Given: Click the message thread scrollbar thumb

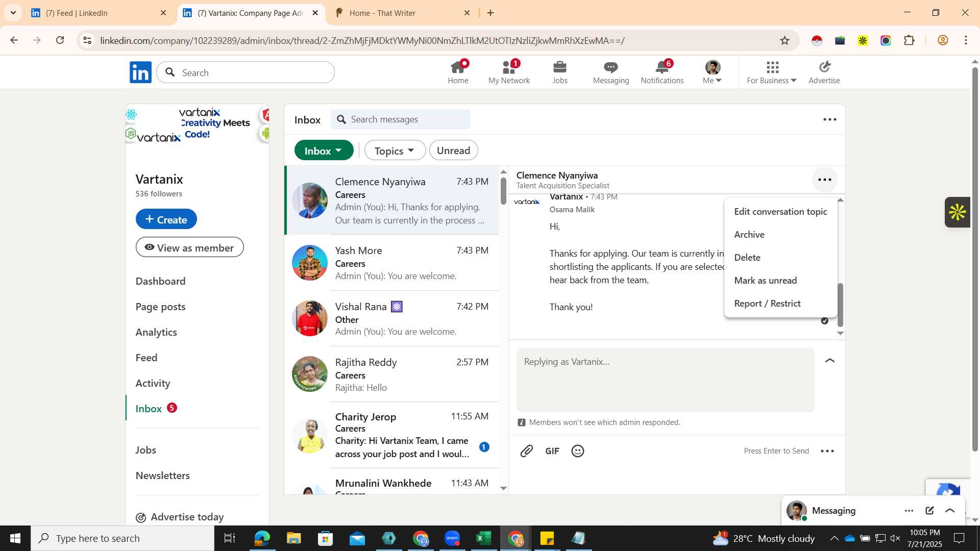Looking at the screenshot, I should click(x=841, y=305).
